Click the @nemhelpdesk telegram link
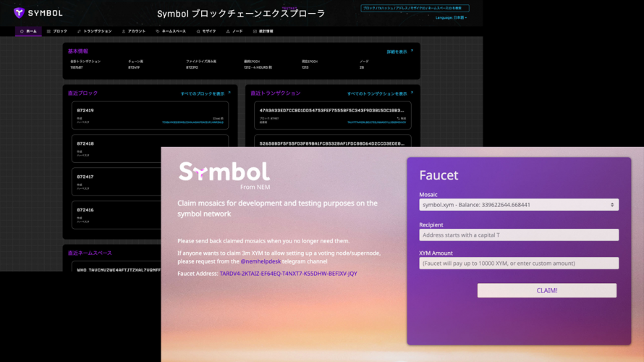 (x=260, y=261)
